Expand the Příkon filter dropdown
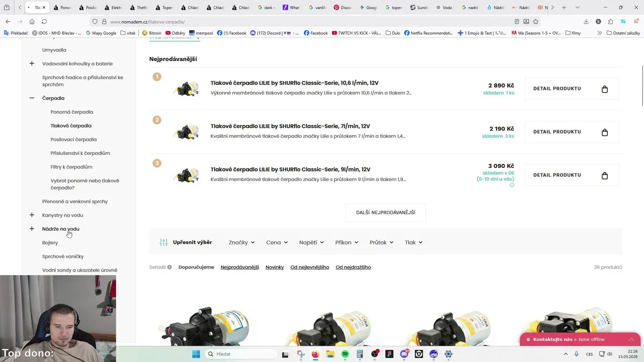This screenshot has width=644, height=362. tap(347, 242)
